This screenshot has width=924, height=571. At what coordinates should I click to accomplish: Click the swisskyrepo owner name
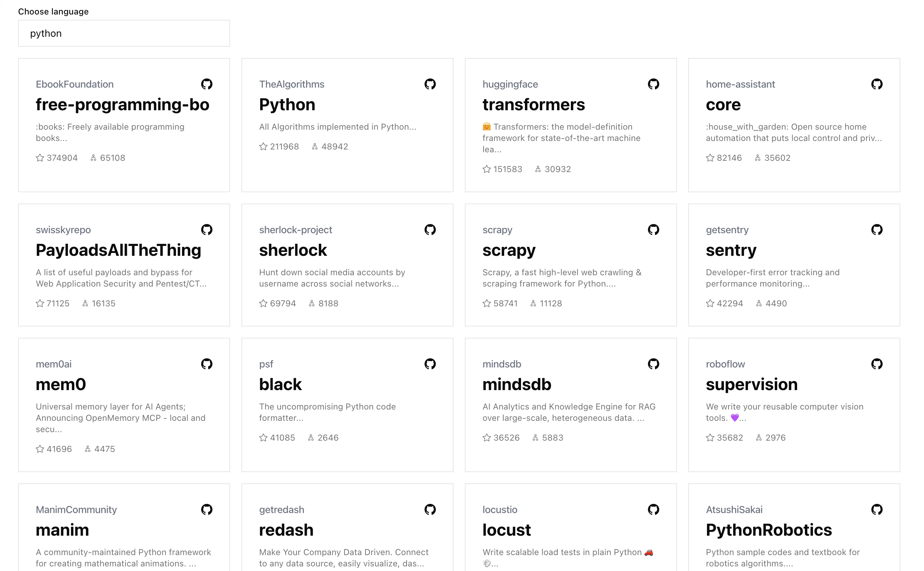click(x=63, y=230)
